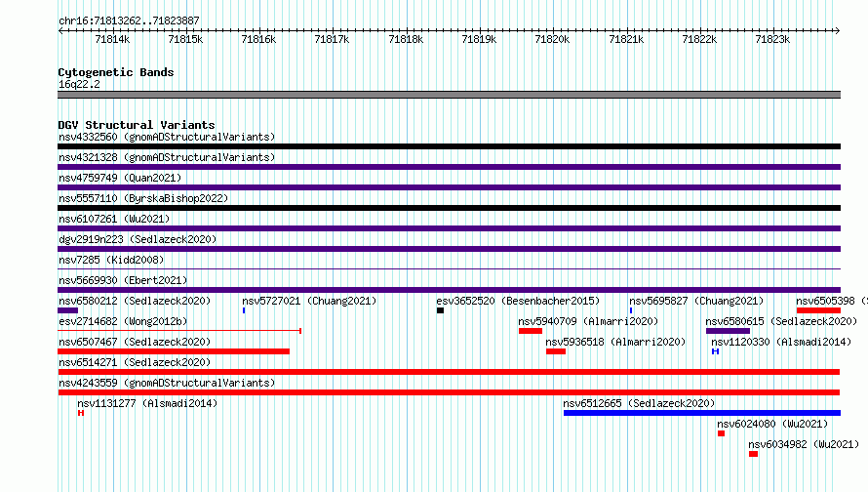
Task: Select nsv6034982 (Wu2021) label
Action: pyautogui.click(x=804, y=444)
